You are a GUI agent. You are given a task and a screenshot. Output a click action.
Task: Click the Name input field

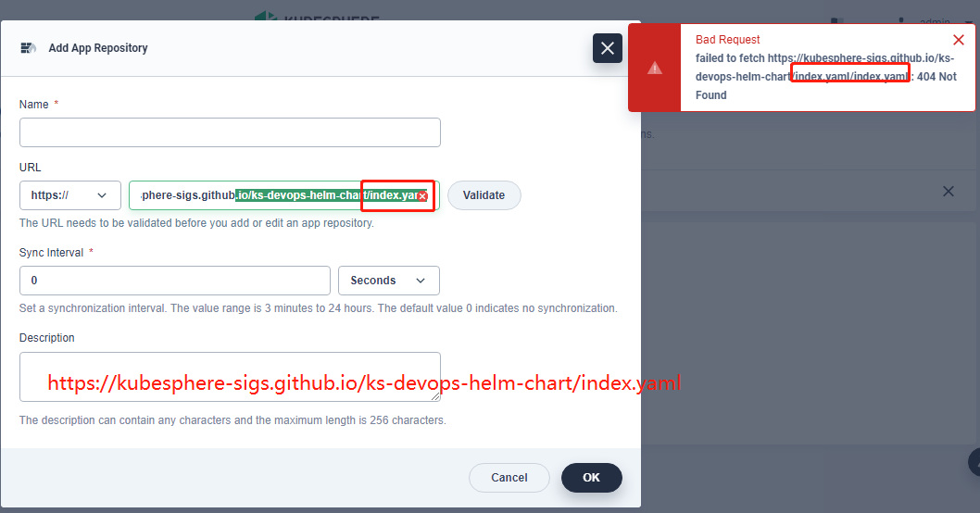230,132
